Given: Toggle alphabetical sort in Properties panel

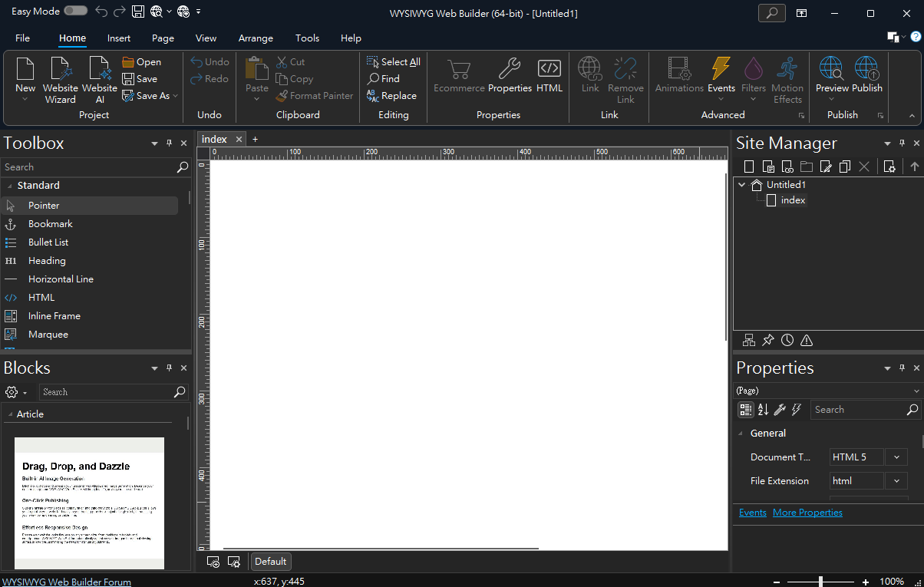Looking at the screenshot, I should click(763, 410).
